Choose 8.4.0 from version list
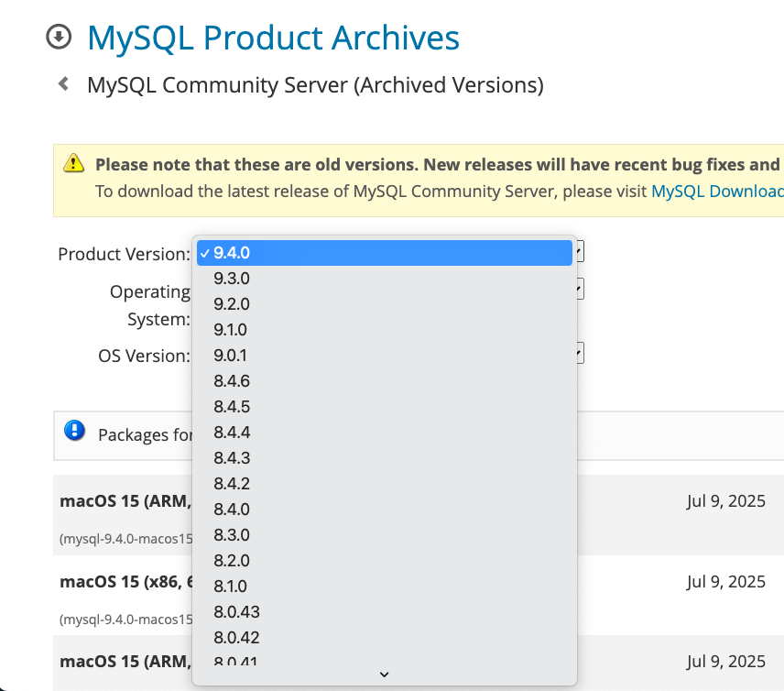Image resolution: width=784 pixels, height=691 pixels. pyautogui.click(x=385, y=509)
